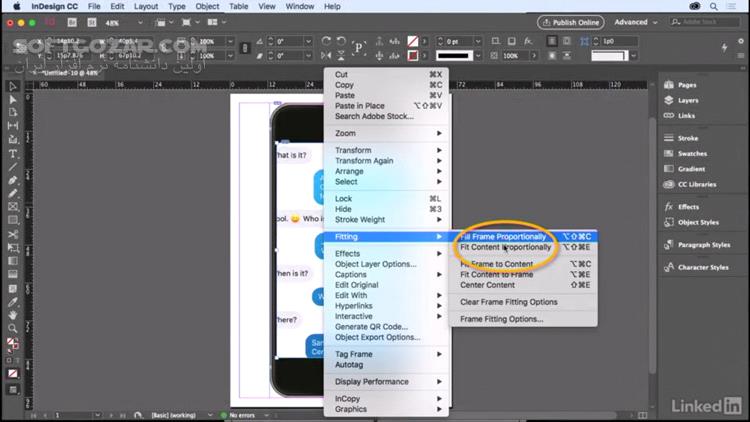Viewport: 750px width, 422px height.
Task: Open the Pages panel
Action: (x=680, y=85)
